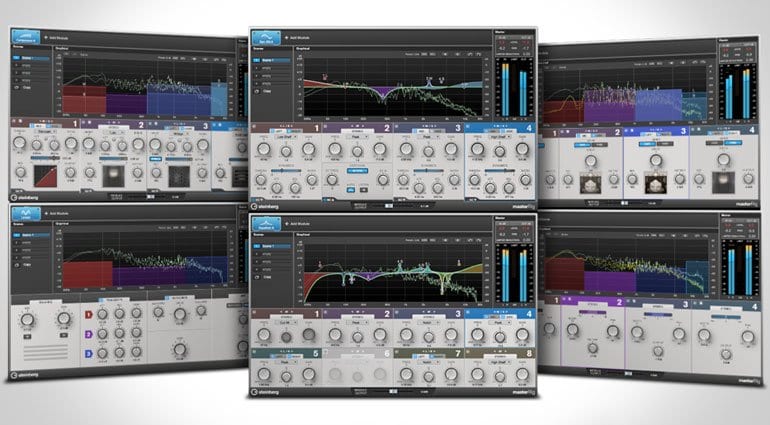770x425 pixels.
Task: Click Add Module in the Compressor window
Action: [56, 37]
